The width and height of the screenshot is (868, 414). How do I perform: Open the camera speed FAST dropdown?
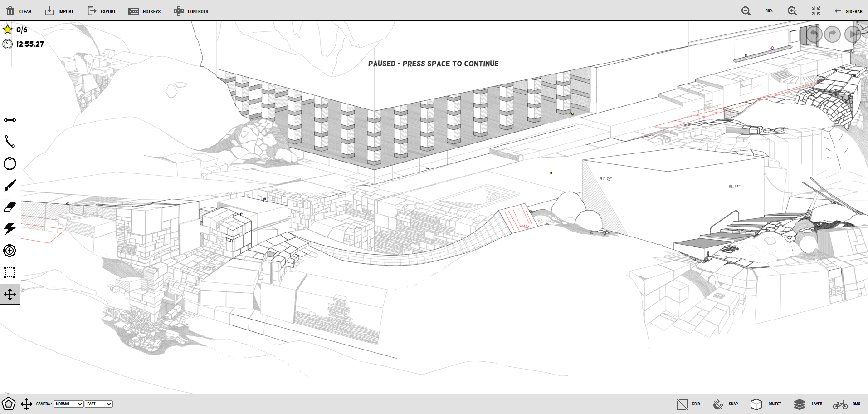pyautogui.click(x=99, y=404)
